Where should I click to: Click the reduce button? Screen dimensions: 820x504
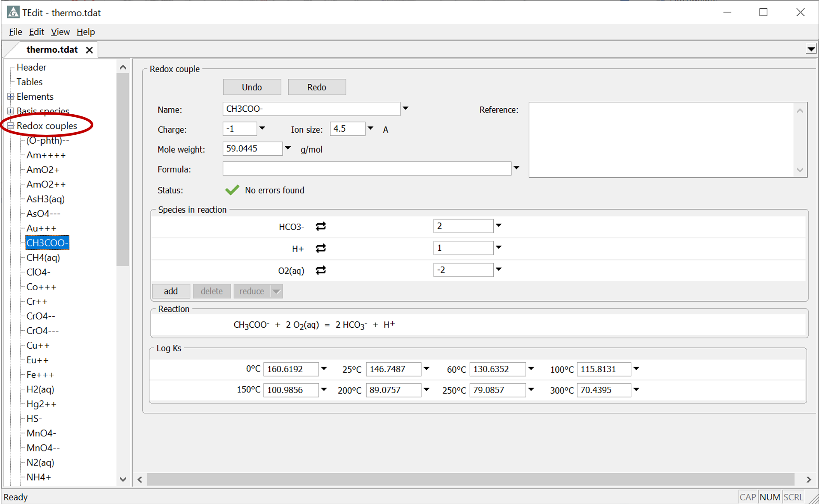click(x=252, y=291)
